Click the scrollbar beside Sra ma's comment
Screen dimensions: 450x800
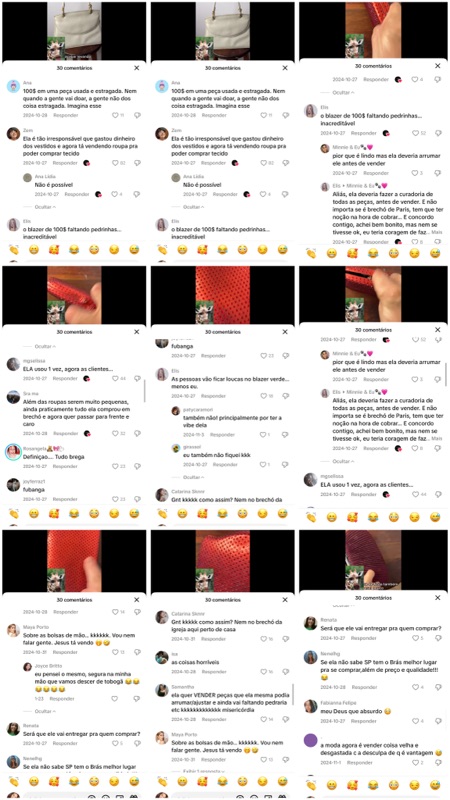[145, 390]
